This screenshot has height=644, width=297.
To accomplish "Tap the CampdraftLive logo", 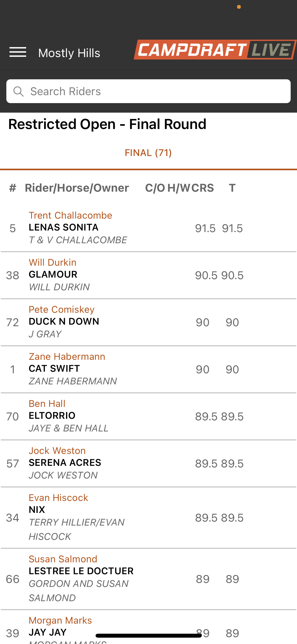I will [x=215, y=50].
